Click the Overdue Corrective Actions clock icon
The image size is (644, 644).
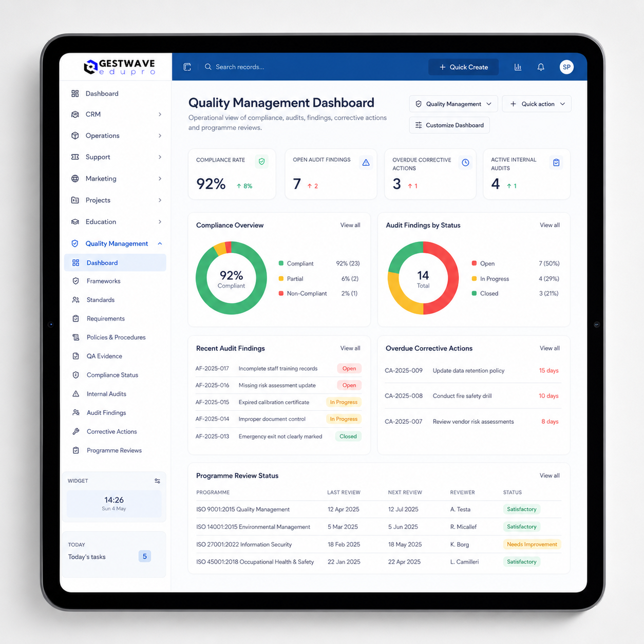[465, 162]
